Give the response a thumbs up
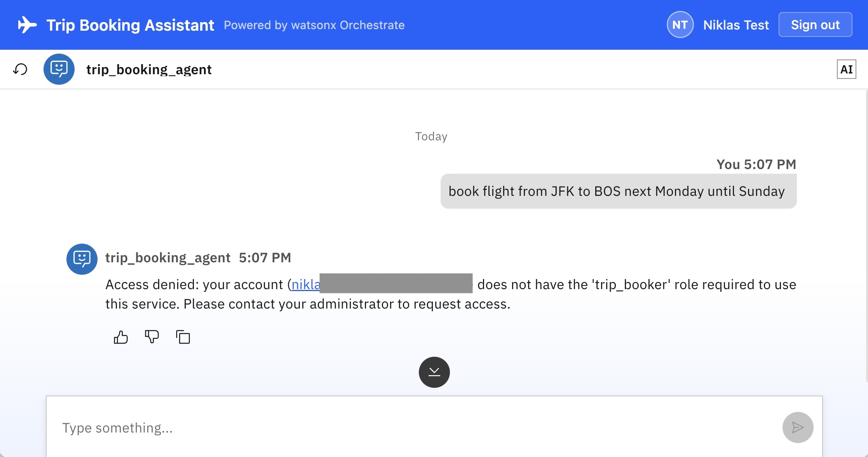The height and width of the screenshot is (457, 868). click(x=120, y=337)
